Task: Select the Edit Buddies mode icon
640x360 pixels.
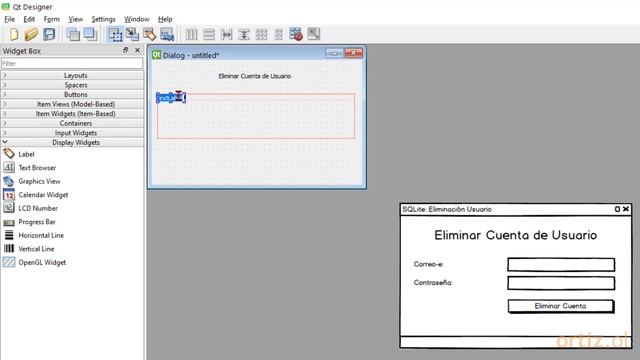Action: tap(149, 34)
